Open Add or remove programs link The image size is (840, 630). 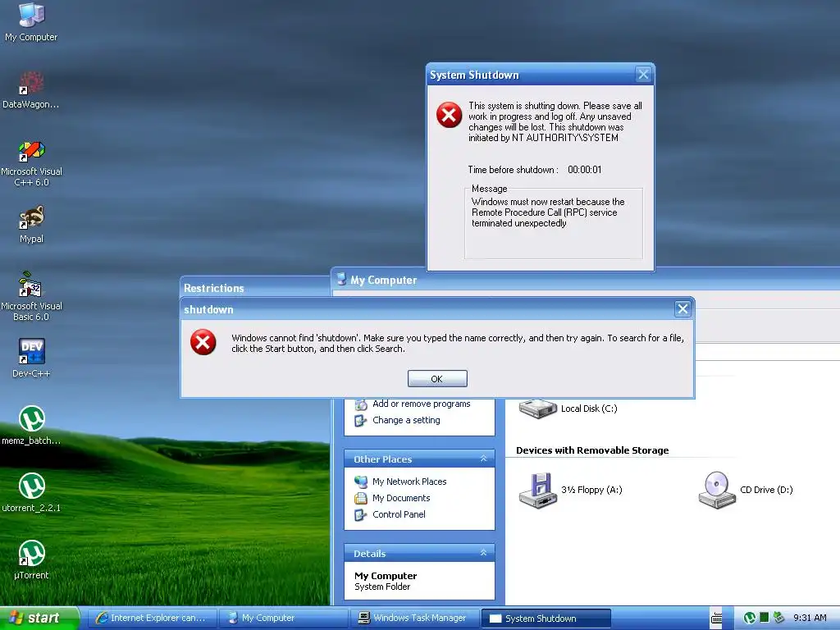421,404
